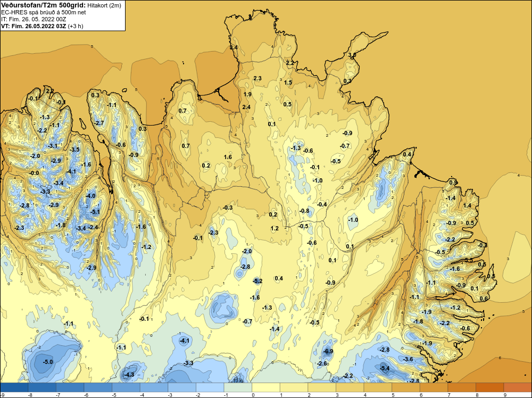This screenshot has height=398, width=532.
Task: Click the legend swatch between -6 and -5
Action: point(98,387)
